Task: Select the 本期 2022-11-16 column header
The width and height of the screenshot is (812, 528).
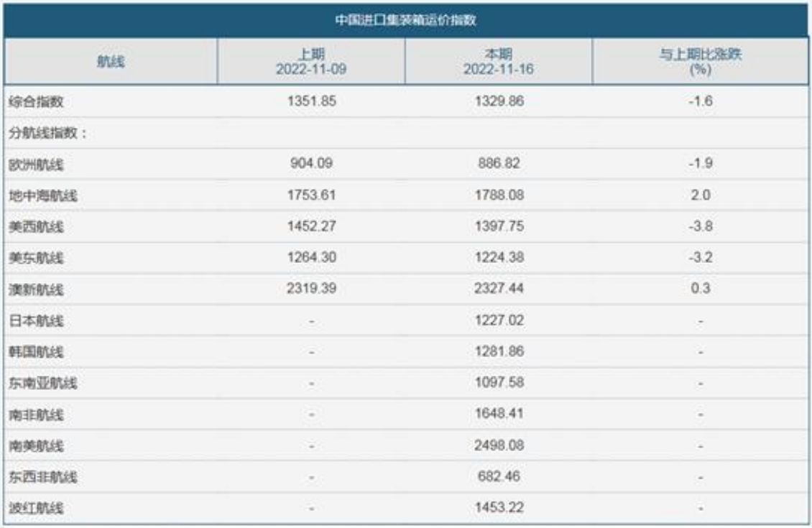Action: point(499,62)
